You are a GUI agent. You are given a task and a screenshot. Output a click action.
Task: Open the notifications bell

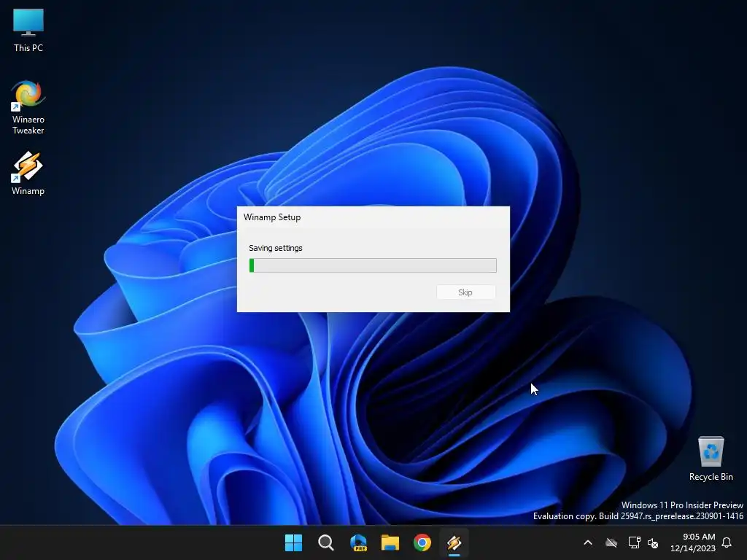coord(727,542)
